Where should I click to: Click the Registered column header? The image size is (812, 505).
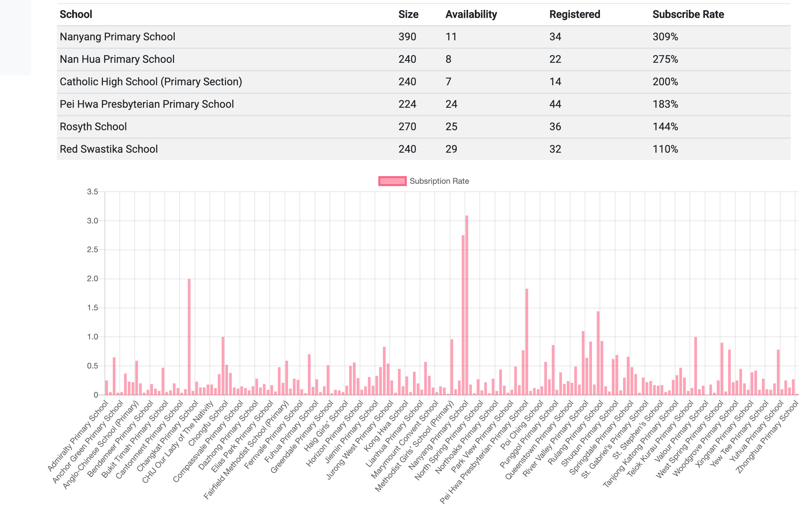pos(574,14)
